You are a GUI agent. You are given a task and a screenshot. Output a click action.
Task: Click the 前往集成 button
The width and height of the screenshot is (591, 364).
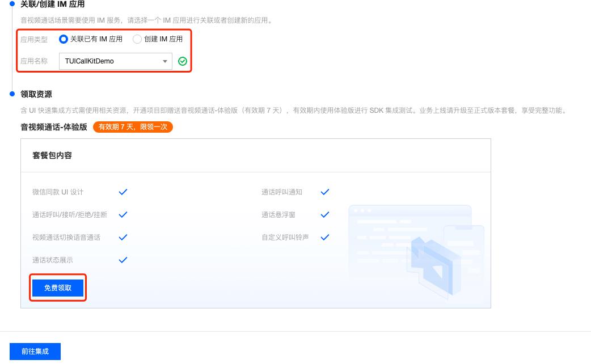(35, 352)
